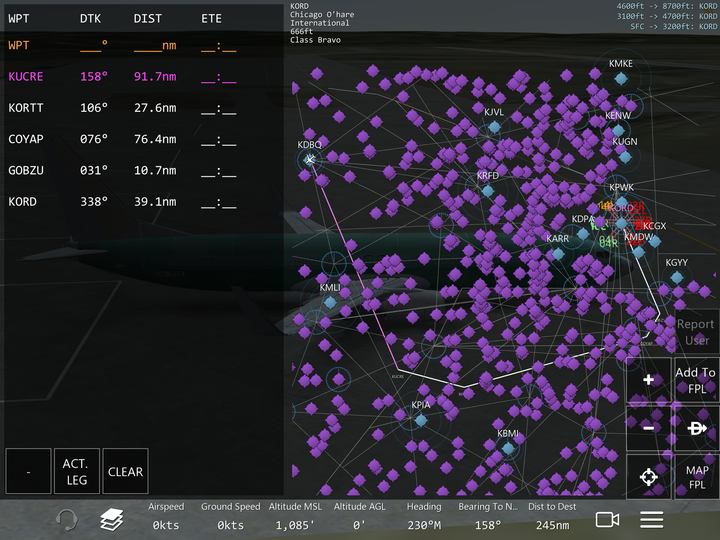Click the Add To FPL button
The height and width of the screenshot is (540, 720).
click(697, 380)
